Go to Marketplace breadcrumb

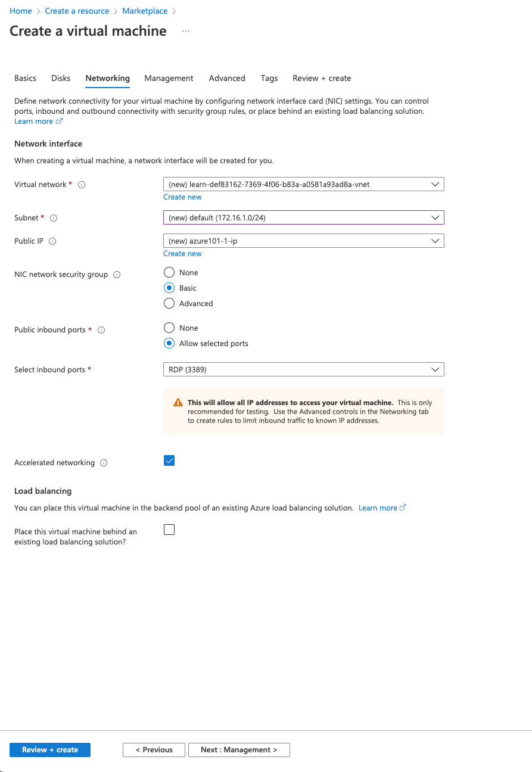(145, 11)
